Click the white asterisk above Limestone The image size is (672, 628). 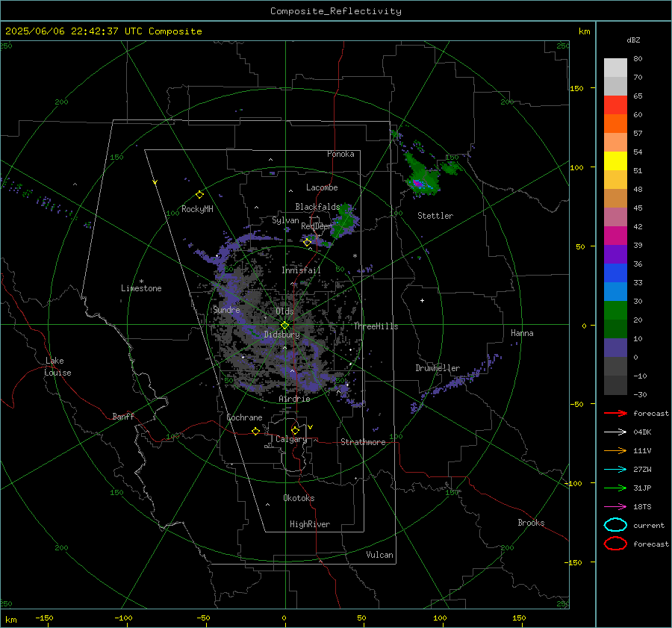pos(141,282)
